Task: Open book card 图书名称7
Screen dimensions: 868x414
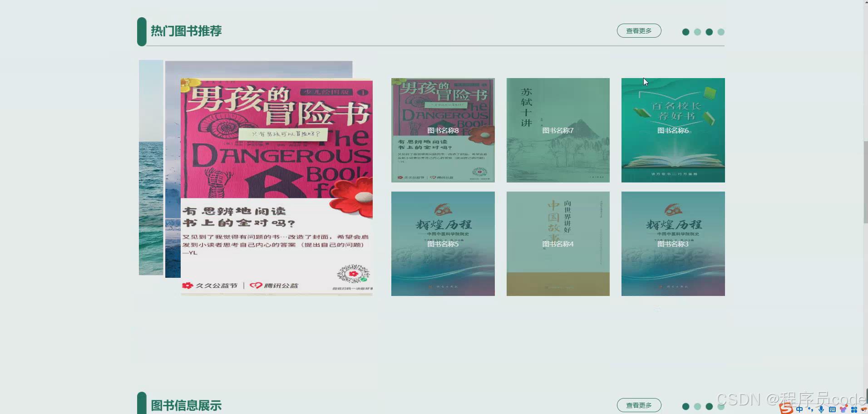Action: 558,130
